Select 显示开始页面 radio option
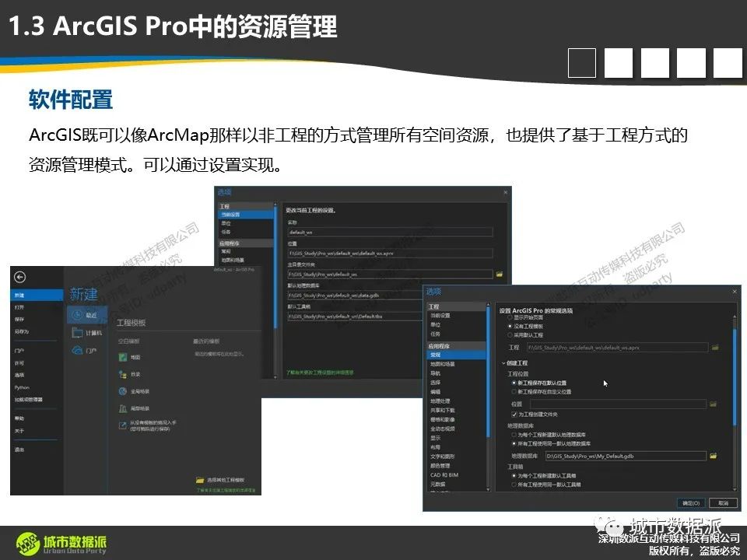 point(510,317)
